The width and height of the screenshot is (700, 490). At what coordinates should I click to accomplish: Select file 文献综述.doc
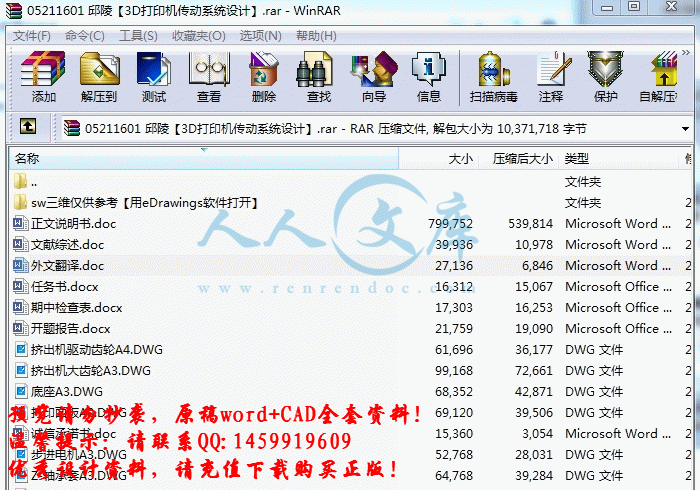click(350, 245)
